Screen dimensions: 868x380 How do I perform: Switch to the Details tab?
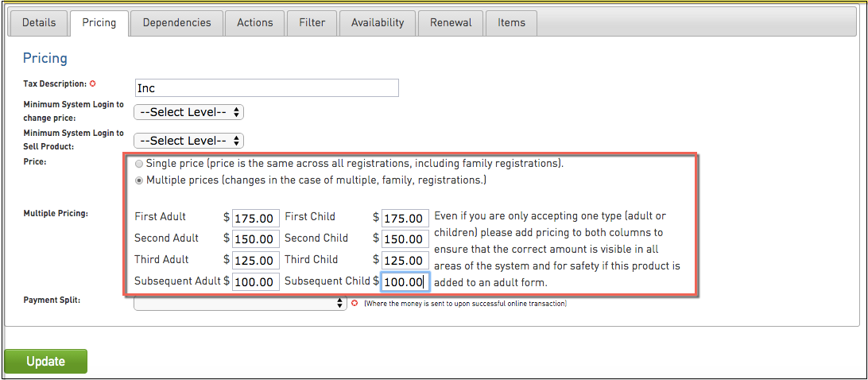[x=39, y=22]
